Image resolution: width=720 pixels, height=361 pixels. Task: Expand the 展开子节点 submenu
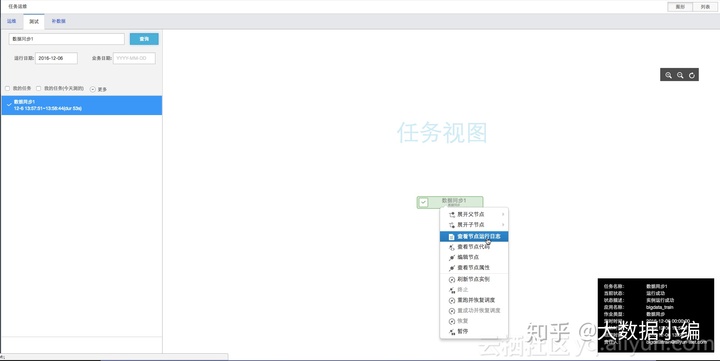pos(474,225)
